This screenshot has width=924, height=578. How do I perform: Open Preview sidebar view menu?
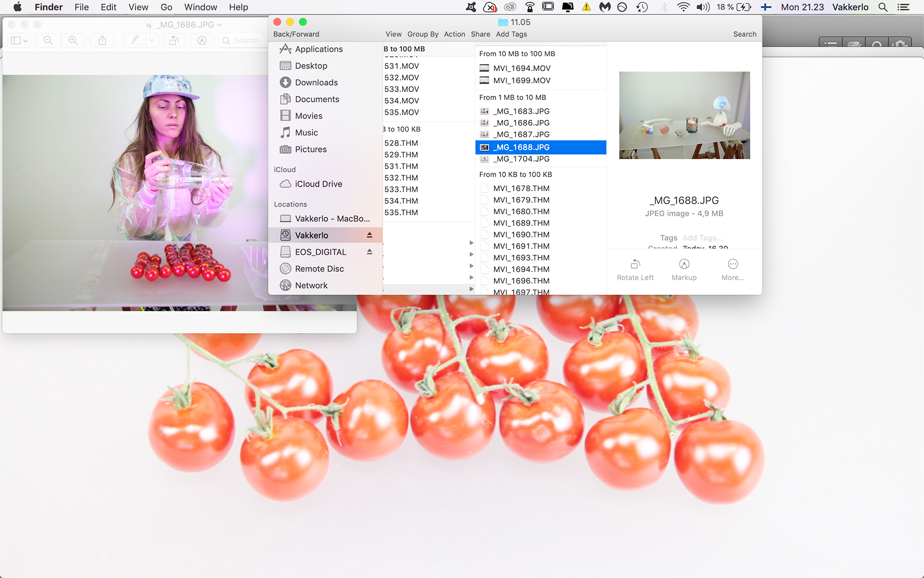(19, 41)
